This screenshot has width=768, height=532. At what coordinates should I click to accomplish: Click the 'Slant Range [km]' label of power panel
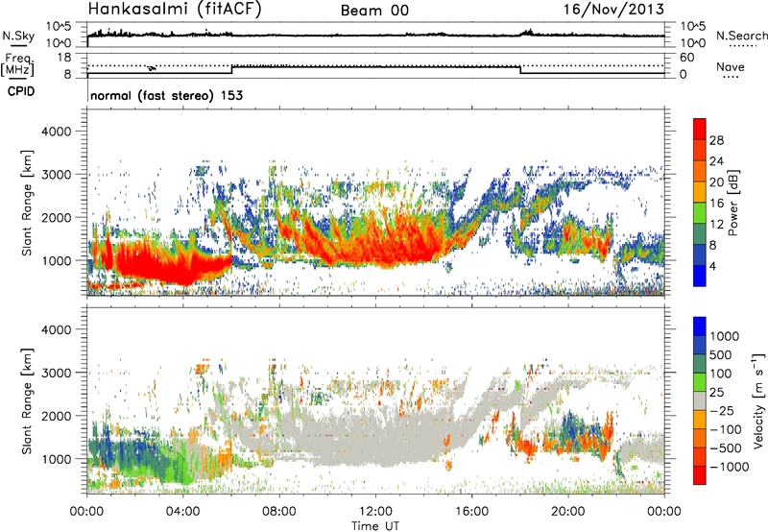(27, 203)
